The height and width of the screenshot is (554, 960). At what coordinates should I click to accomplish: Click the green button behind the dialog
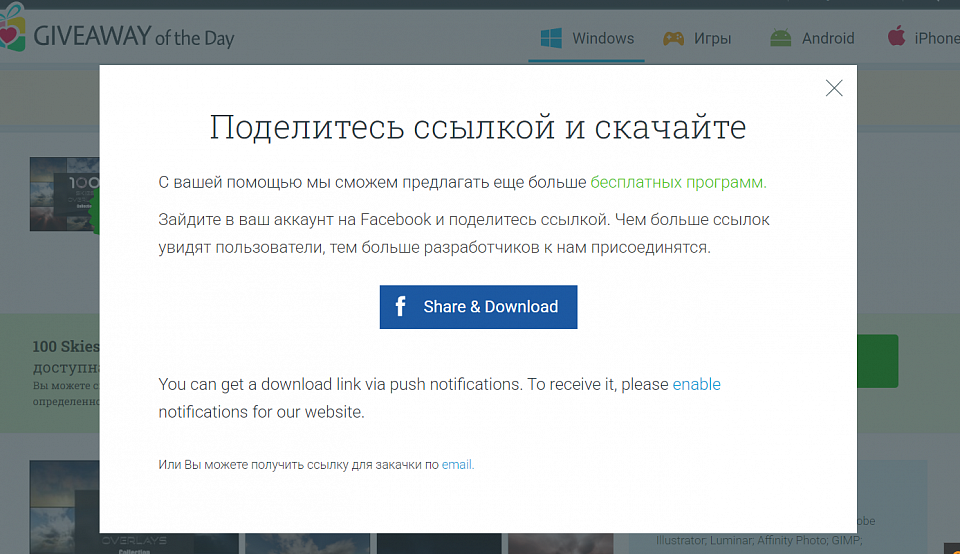[877, 361]
